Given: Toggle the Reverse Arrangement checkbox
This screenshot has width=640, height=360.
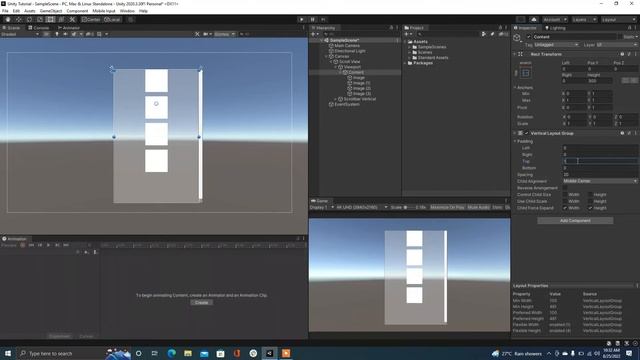Looking at the screenshot, I should tap(565, 188).
